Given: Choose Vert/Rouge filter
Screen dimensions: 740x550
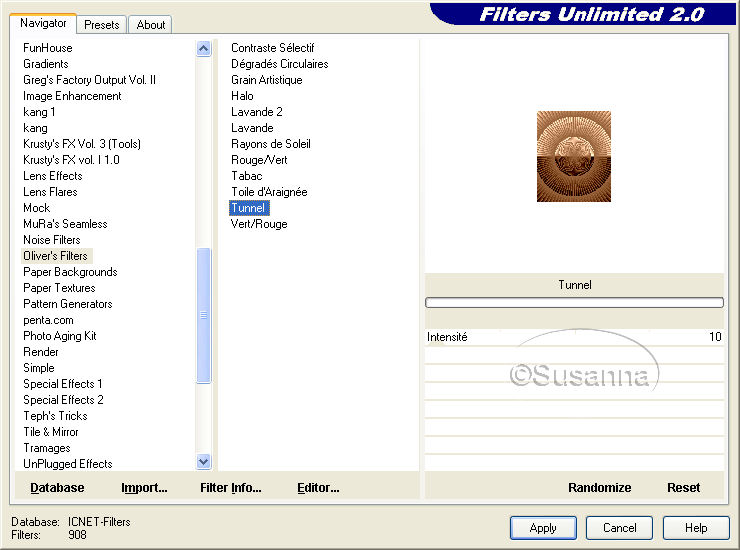Looking at the screenshot, I should pyautogui.click(x=259, y=224).
